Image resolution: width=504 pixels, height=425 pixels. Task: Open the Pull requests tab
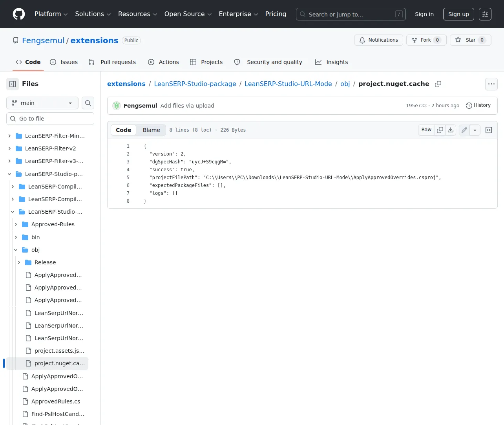tap(112, 62)
